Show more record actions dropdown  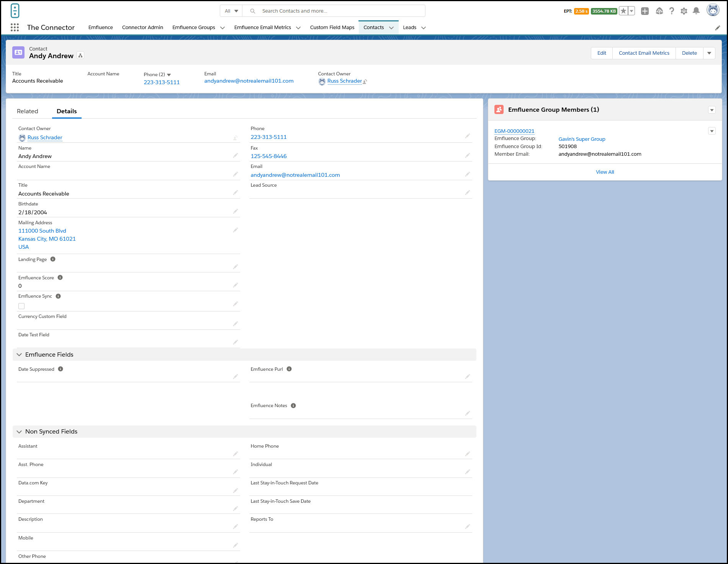[x=709, y=53]
